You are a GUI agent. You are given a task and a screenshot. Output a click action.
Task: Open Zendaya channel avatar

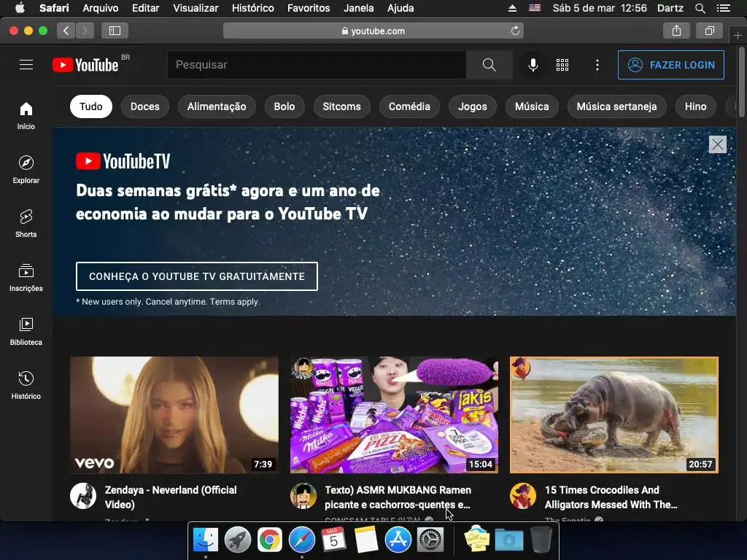pos(83,496)
